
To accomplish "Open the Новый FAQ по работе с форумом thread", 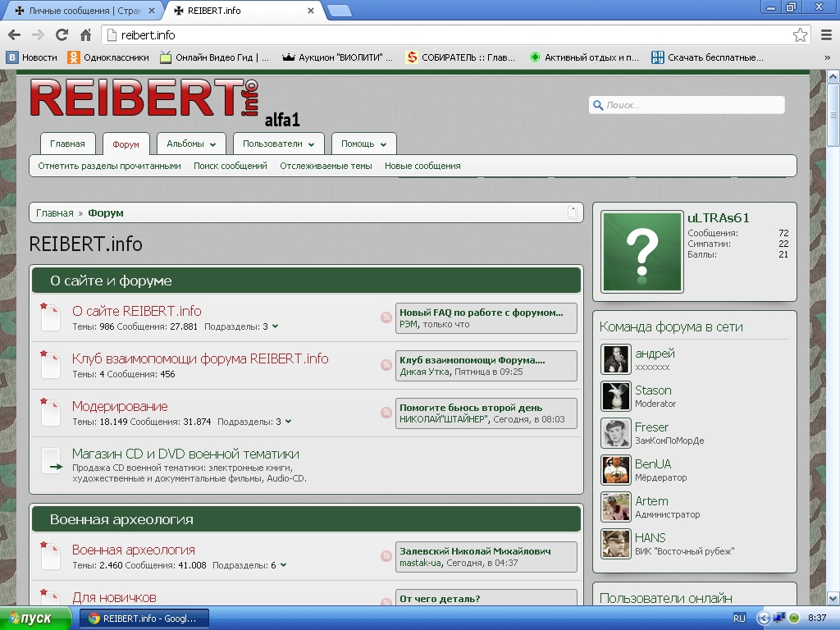I will [x=481, y=313].
